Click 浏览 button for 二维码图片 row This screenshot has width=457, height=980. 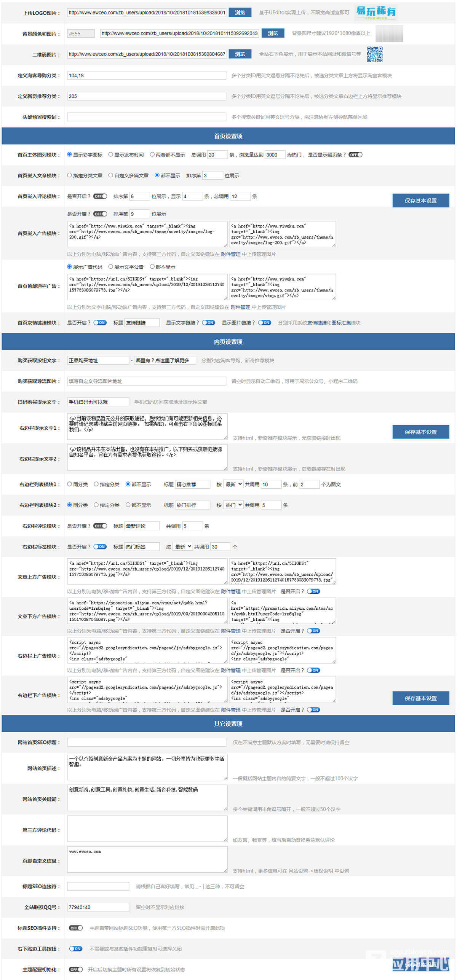[x=240, y=54]
